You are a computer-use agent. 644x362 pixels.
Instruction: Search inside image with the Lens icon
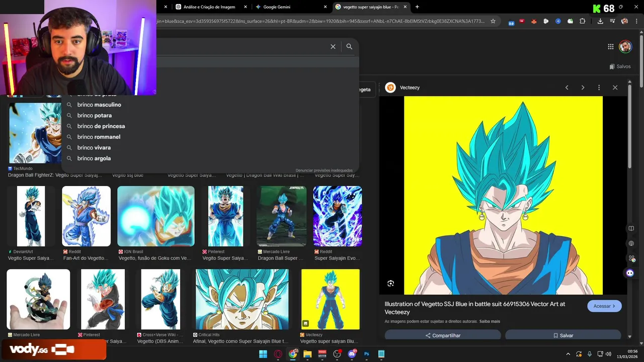[x=390, y=284]
